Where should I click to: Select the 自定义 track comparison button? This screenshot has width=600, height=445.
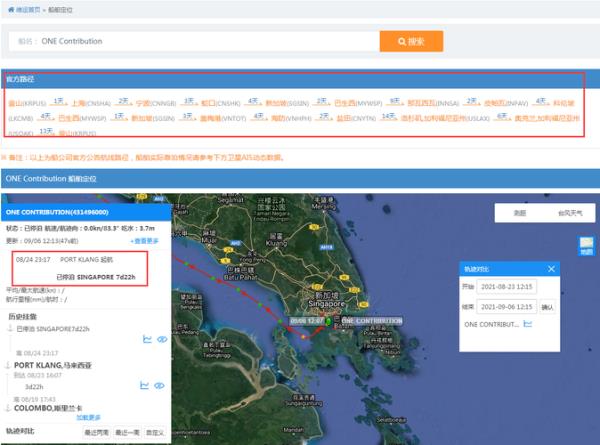click(x=155, y=432)
